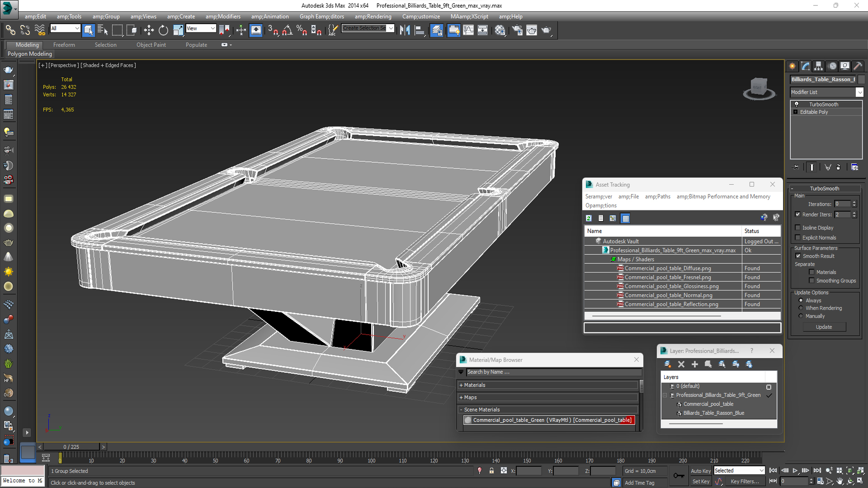The height and width of the screenshot is (488, 868).
Task: Select the When Rendering update option
Action: (801, 308)
